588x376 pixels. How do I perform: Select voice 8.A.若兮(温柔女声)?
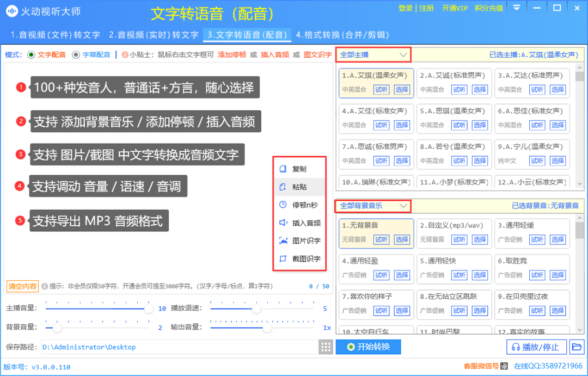480,161
